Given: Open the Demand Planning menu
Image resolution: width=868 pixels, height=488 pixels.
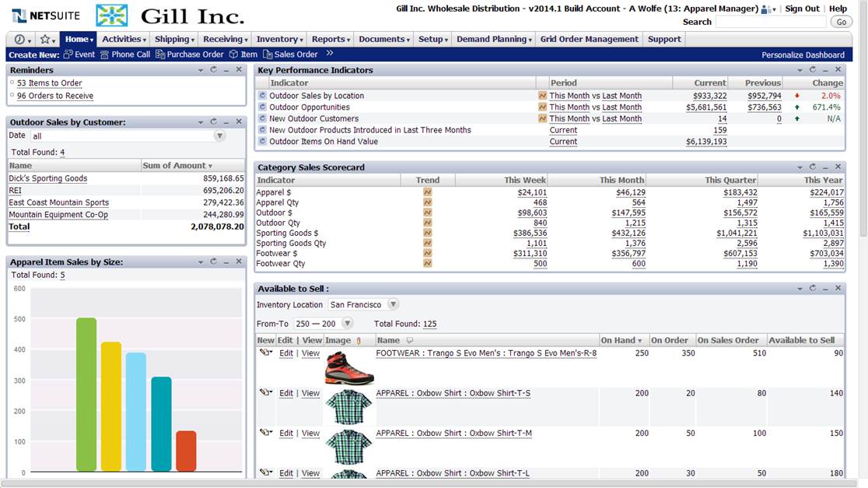Looking at the screenshot, I should 494,40.
